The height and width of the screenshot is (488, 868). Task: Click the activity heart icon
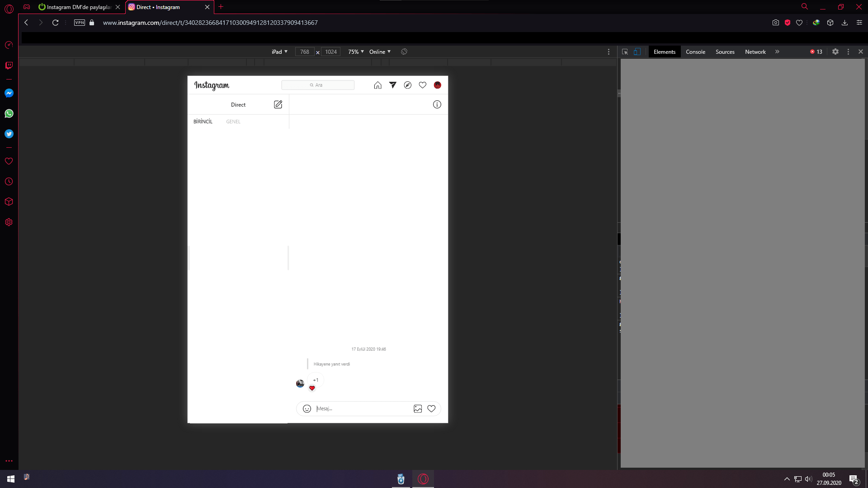423,85
